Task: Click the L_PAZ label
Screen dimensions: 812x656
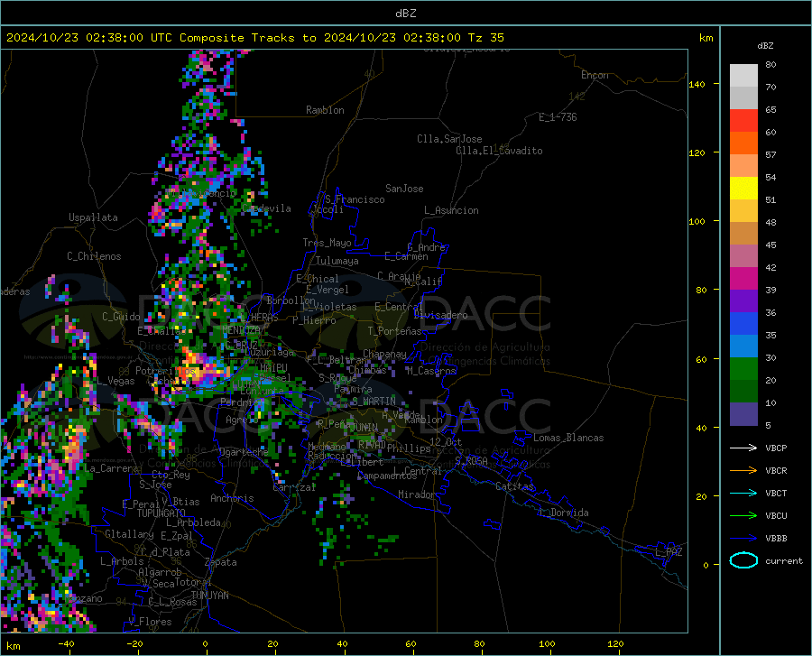Action: (x=669, y=552)
